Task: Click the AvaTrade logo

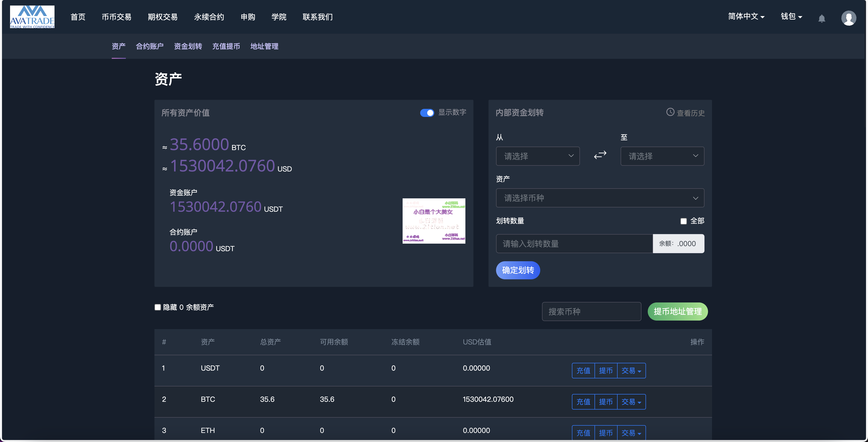Action: (x=32, y=17)
